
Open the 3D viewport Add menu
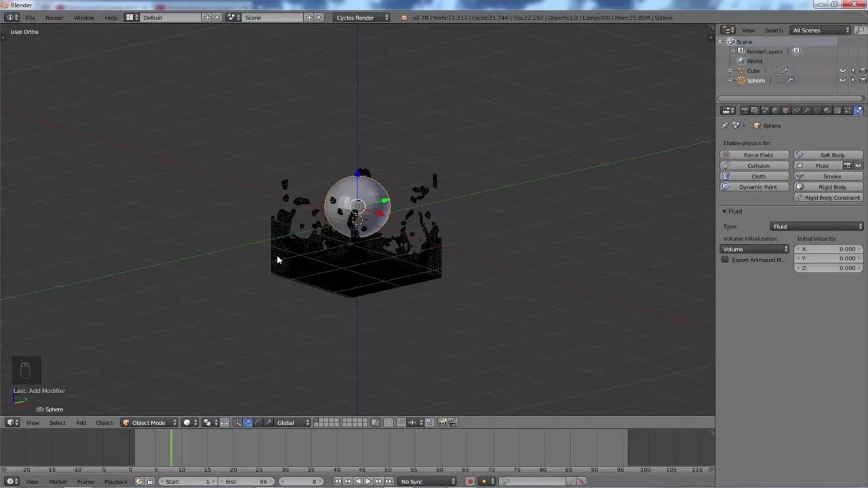click(81, 422)
